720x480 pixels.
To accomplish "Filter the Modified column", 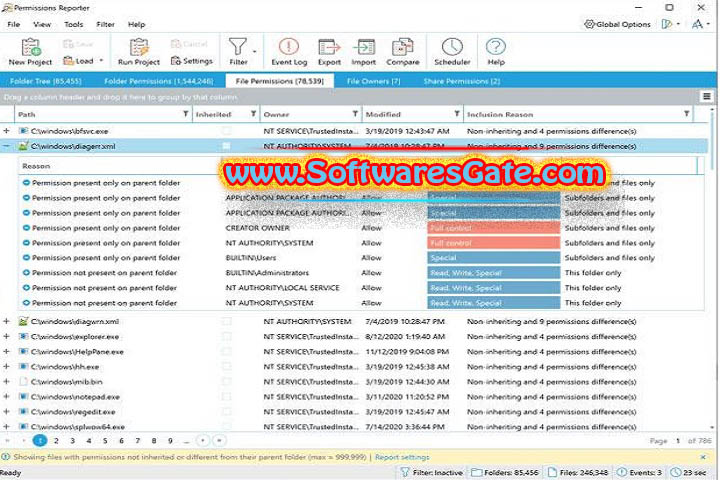I will tap(457, 114).
